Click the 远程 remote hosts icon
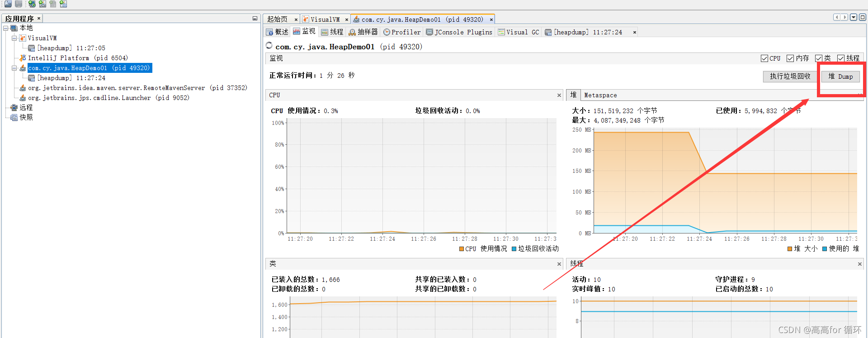 point(14,108)
